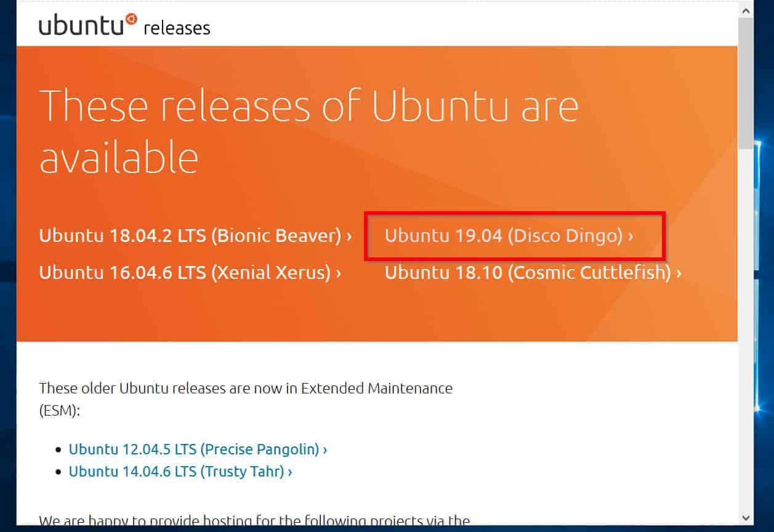Screen dimensions: 774x532
Task: Open Ubuntu 18.04.2 LTS (Bionic Beaver) link
Action: 195,236
